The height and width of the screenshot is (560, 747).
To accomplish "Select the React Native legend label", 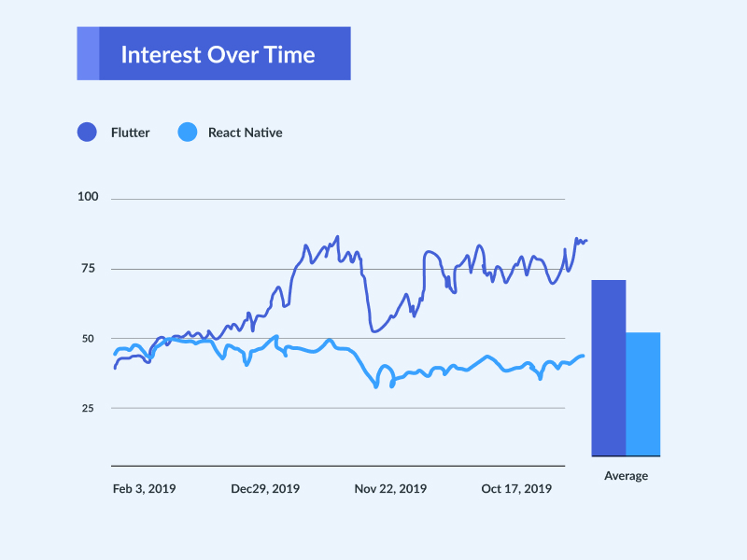I will click(x=245, y=133).
